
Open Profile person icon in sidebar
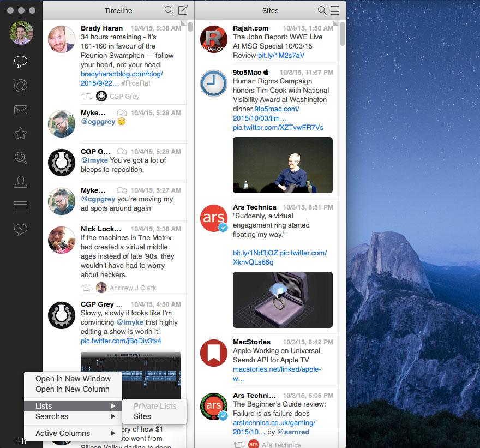(x=21, y=182)
